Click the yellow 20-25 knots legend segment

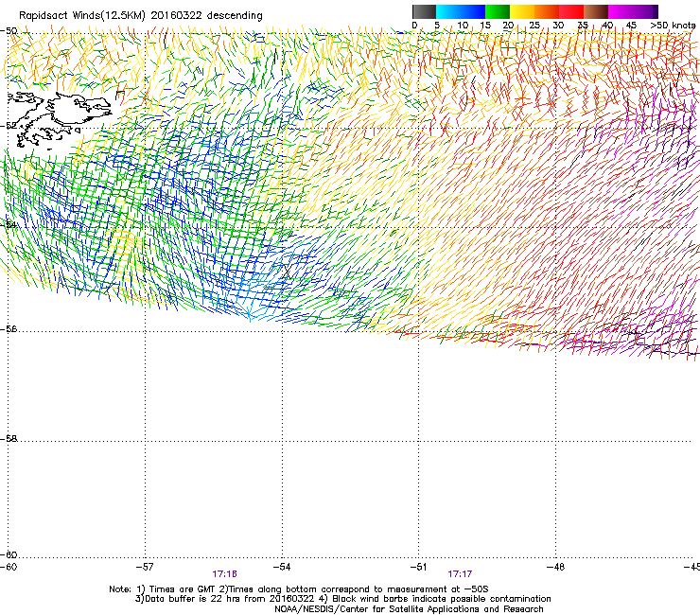tap(522, 11)
